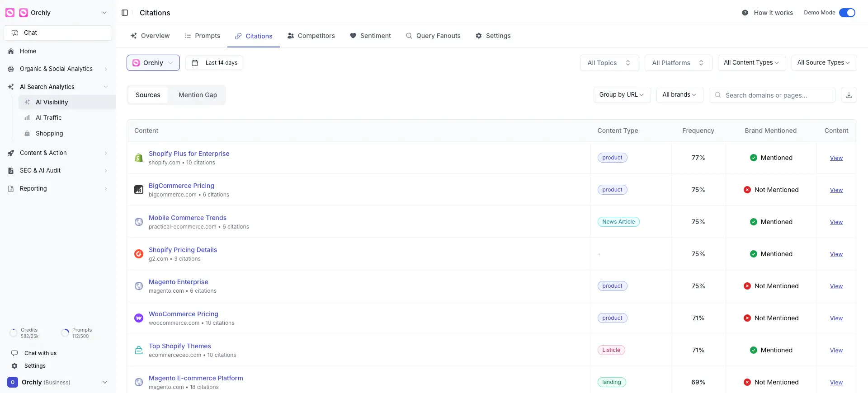This screenshot has height=393, width=868.
Task: Click the How it works help icon
Action: point(745,13)
